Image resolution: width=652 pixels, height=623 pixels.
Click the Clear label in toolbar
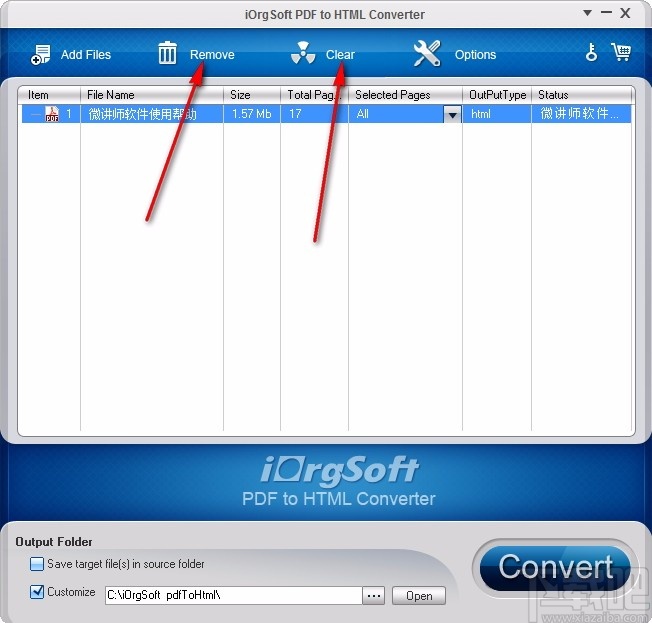click(340, 54)
